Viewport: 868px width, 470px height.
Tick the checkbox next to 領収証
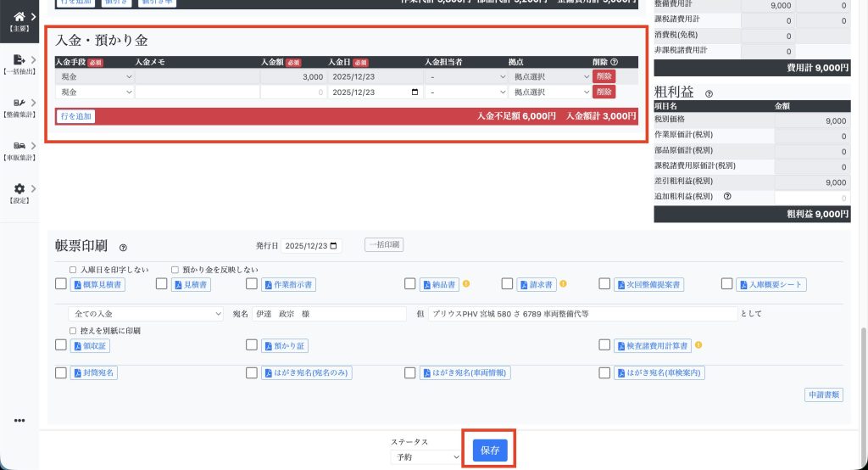coord(61,345)
